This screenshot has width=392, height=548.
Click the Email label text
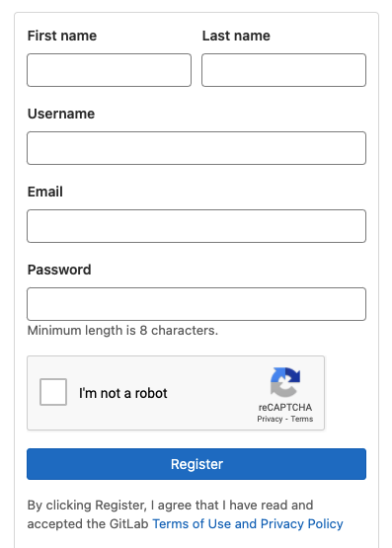45,192
